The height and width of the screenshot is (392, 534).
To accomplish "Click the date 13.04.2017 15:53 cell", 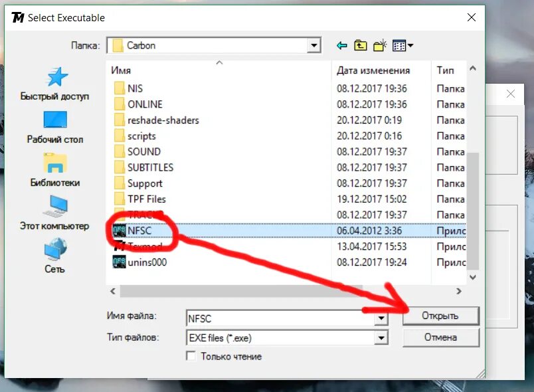I will [x=371, y=246].
